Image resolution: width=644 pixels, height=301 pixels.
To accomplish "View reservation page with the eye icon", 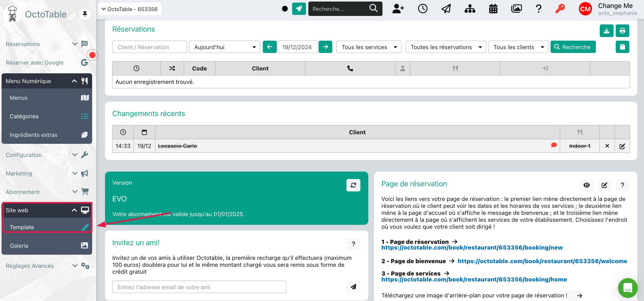I will [x=586, y=185].
